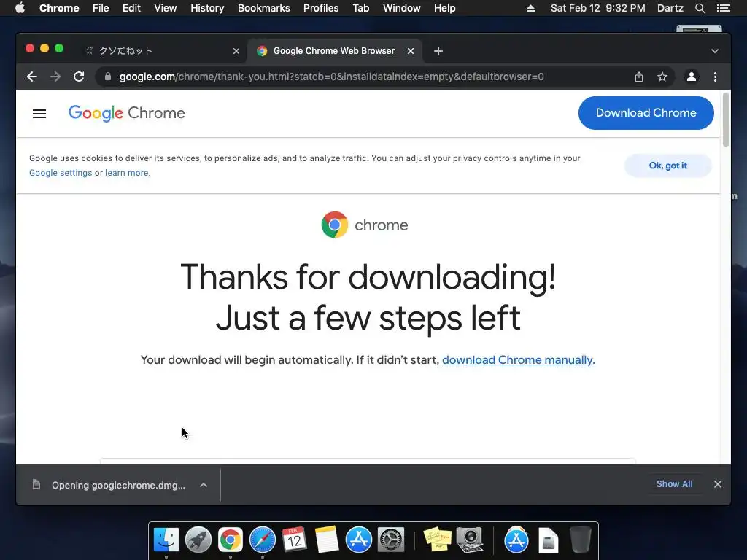Open the learn more link
Image resolution: width=747 pixels, height=560 pixels.
127,173
